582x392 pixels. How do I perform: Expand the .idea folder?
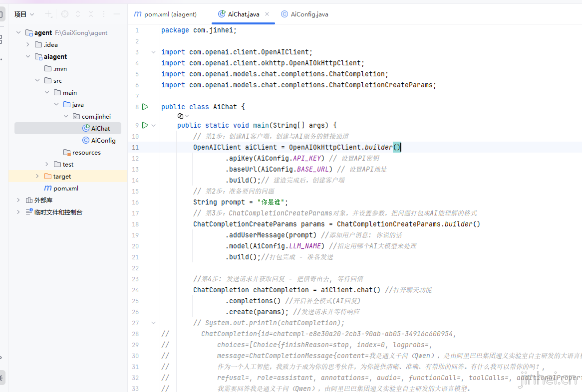28,44
